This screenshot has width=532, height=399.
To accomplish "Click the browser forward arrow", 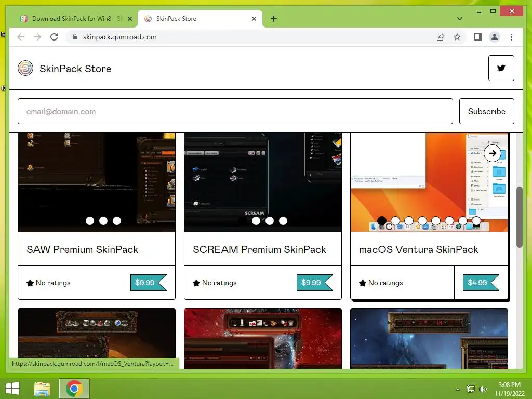I will click(37, 37).
